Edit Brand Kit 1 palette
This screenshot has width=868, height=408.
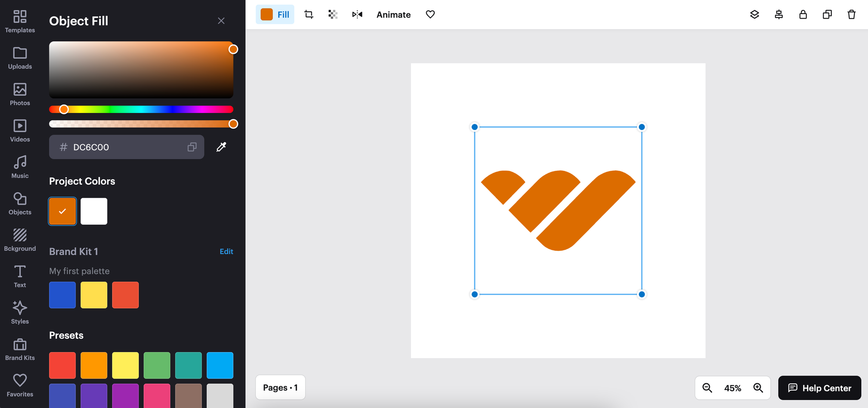tap(226, 251)
